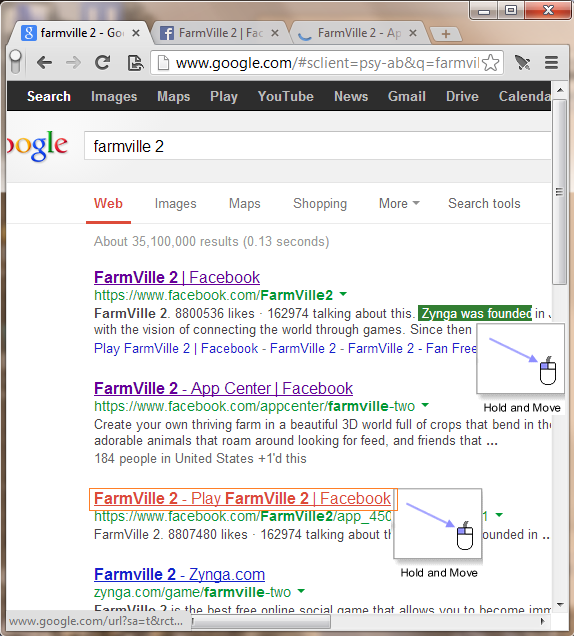
Task: Click the browser back arrow
Action: (44, 62)
